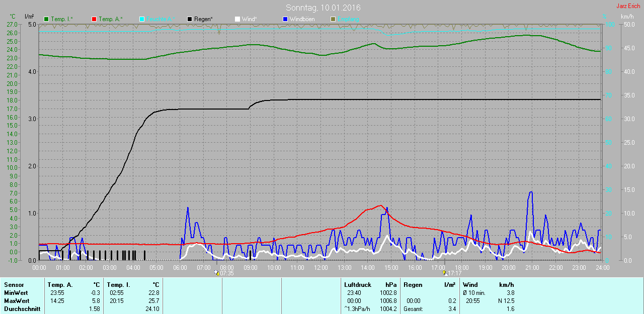
Task: Click the red Jarz Erich label
Action: click(x=628, y=6)
